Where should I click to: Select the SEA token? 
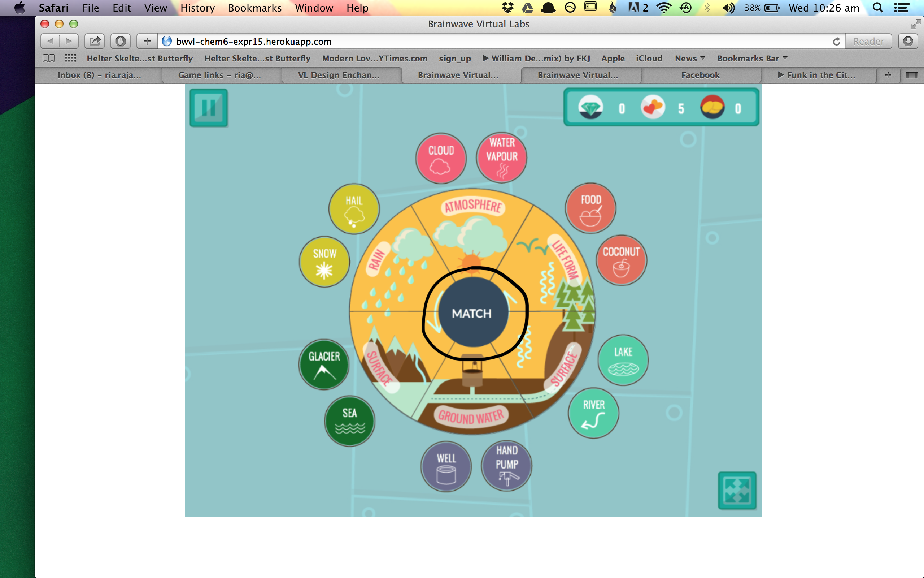click(x=350, y=421)
